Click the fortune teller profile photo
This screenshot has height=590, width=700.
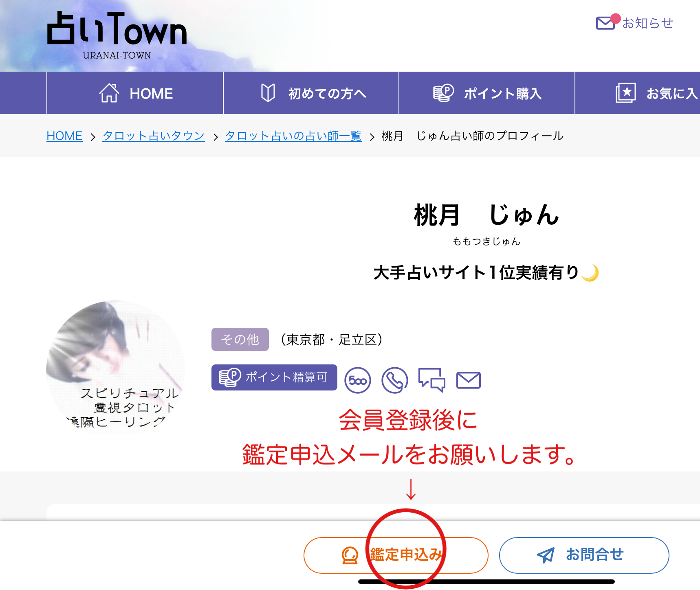click(x=116, y=366)
